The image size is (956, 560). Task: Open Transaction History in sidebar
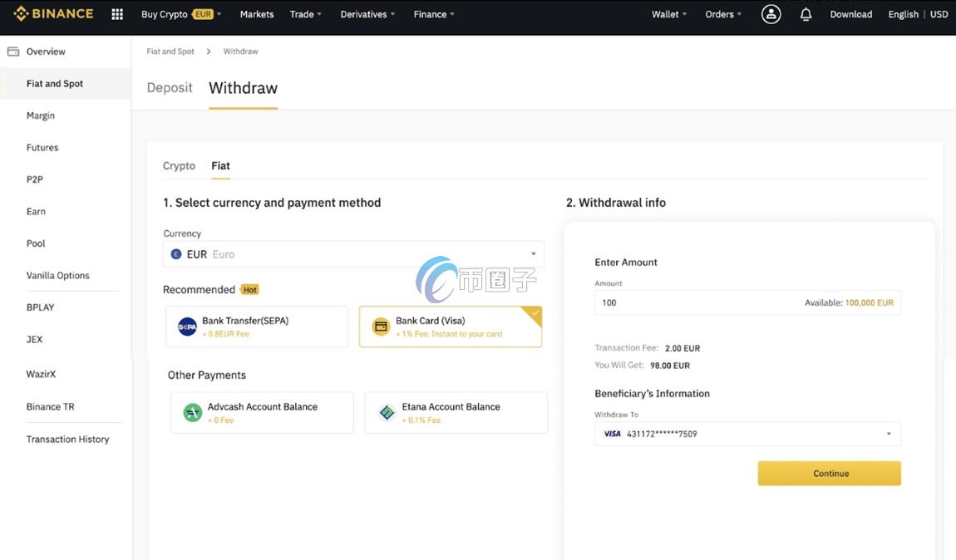tap(67, 440)
